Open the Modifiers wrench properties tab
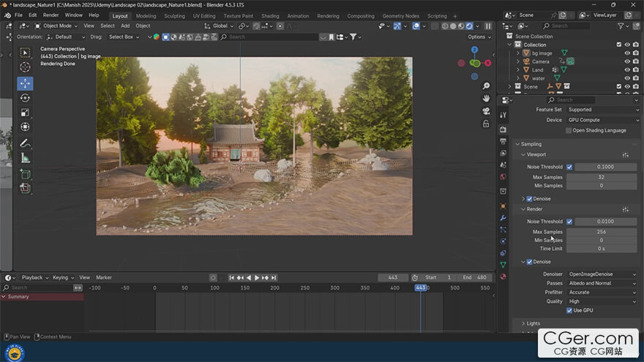Image resolution: width=644 pixels, height=362 pixels. pyautogui.click(x=503, y=218)
